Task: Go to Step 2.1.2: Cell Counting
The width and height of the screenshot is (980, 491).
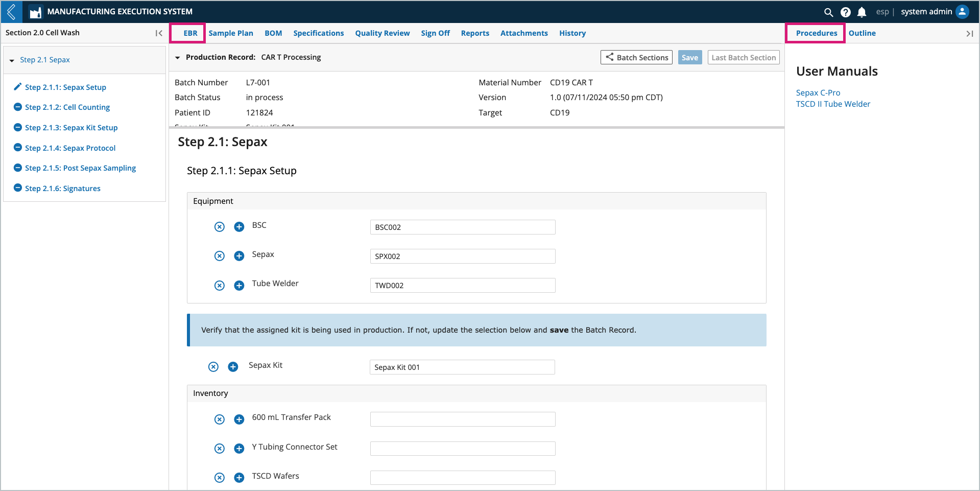Action: pos(67,107)
